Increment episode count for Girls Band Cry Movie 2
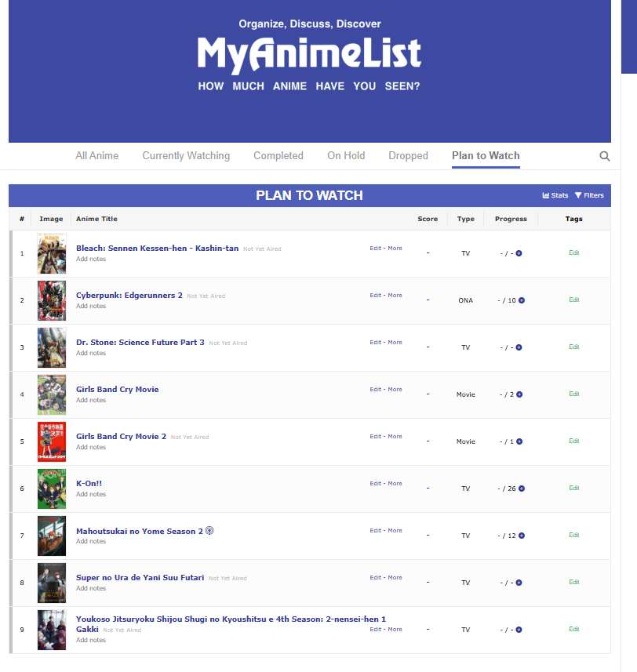 (519, 441)
